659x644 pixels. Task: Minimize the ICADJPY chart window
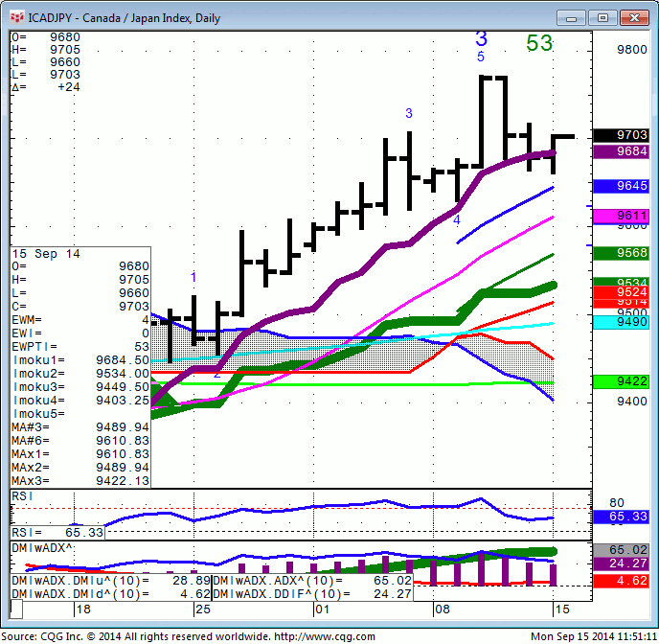[x=571, y=18]
